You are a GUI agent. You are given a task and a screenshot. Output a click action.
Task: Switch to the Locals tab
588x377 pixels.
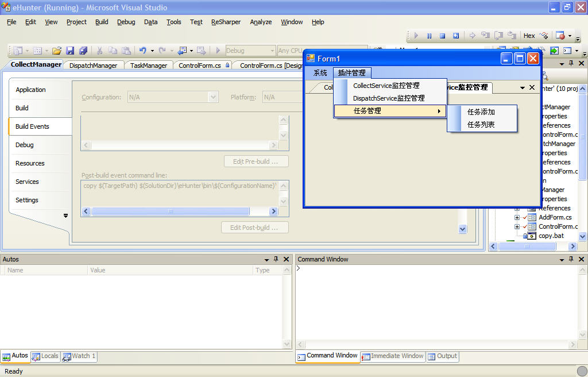coord(45,356)
